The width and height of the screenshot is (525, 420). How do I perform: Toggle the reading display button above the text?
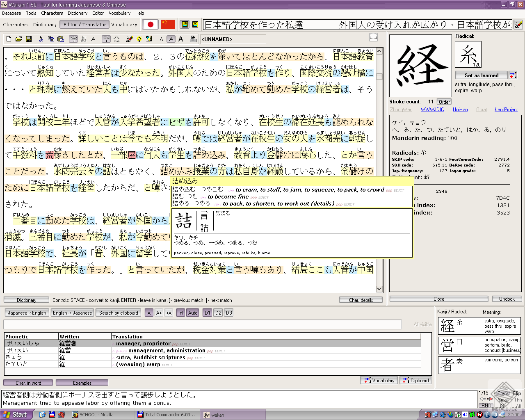click(106, 39)
